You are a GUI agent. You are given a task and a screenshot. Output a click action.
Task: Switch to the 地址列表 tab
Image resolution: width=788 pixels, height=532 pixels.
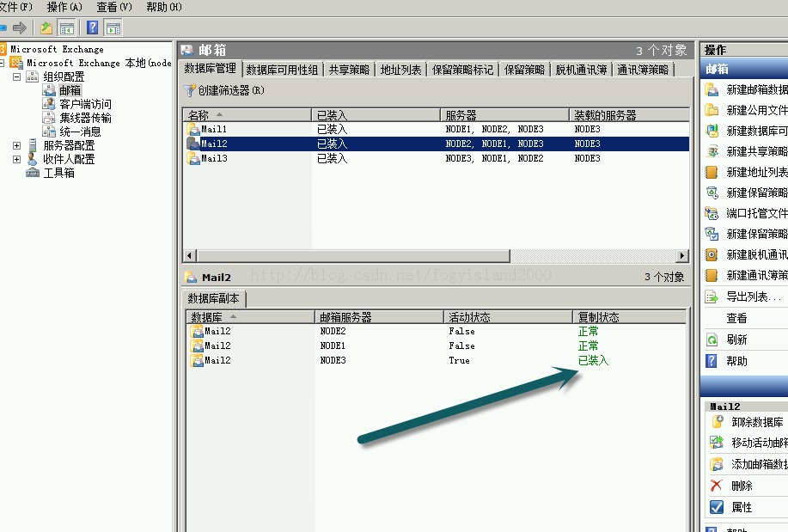400,70
